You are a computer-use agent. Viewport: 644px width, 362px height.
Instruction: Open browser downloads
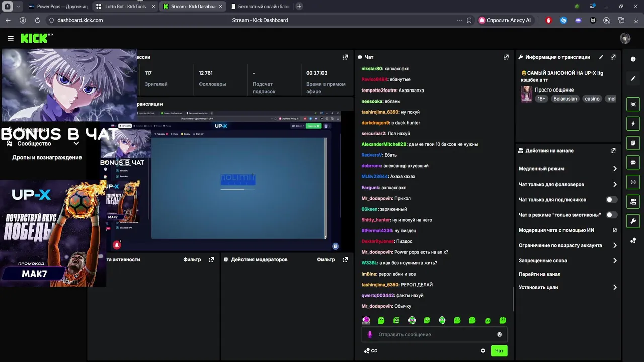point(636,20)
